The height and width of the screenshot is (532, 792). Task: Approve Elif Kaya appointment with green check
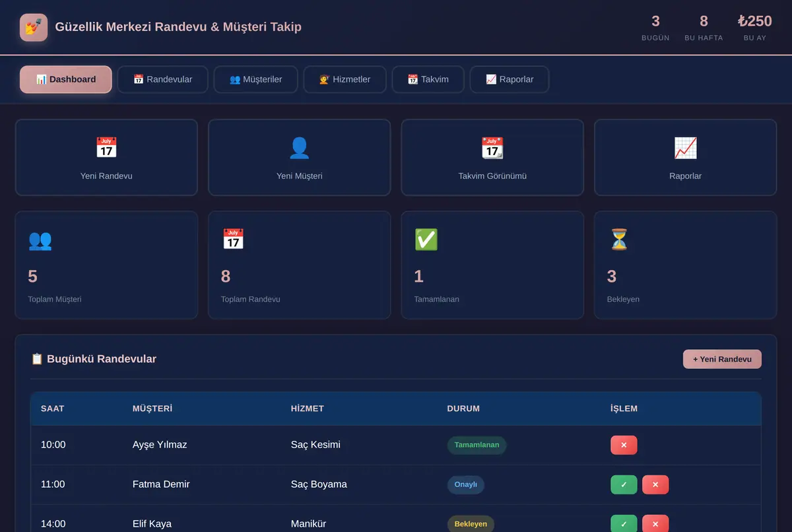[x=624, y=524]
